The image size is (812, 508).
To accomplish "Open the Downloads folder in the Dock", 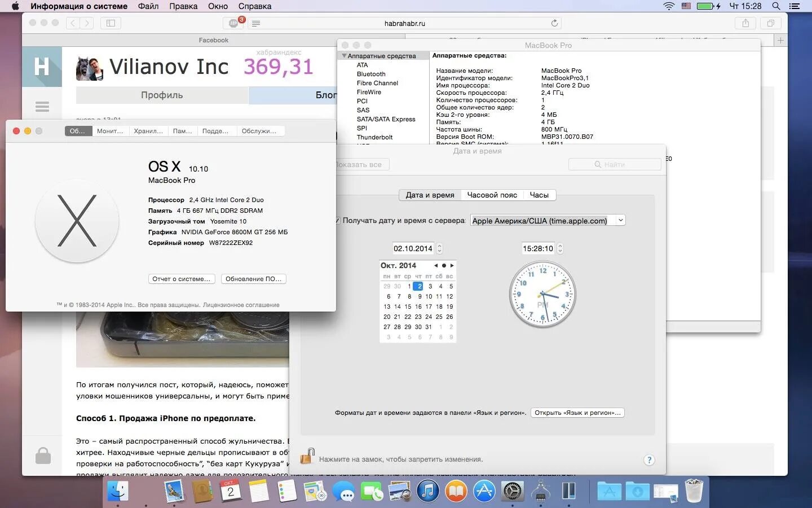I will 638,491.
